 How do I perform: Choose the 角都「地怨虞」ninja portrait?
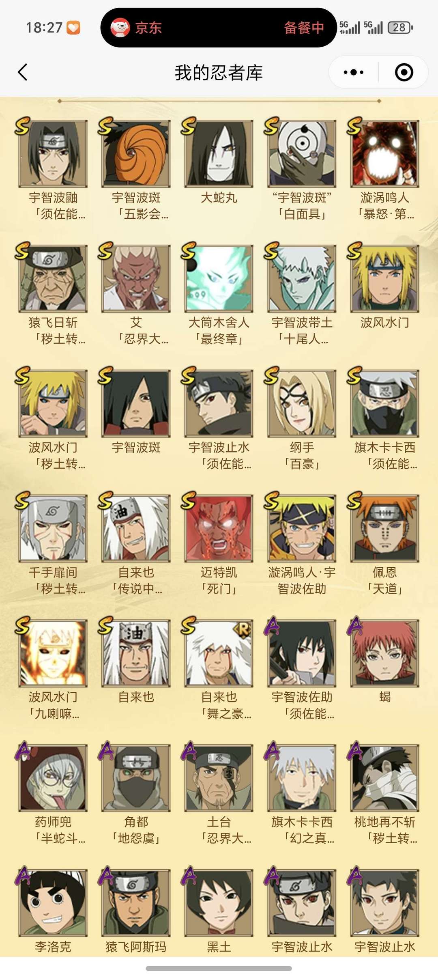tap(136, 778)
